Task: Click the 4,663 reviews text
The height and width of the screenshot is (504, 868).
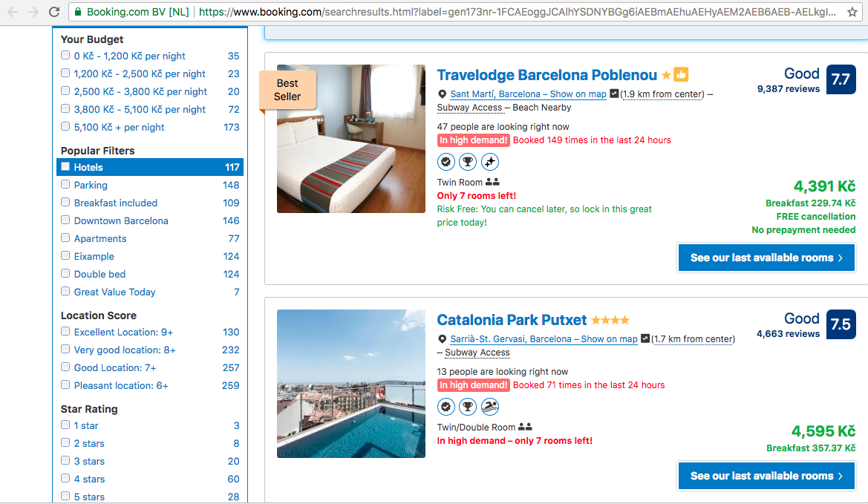Action: click(x=789, y=334)
